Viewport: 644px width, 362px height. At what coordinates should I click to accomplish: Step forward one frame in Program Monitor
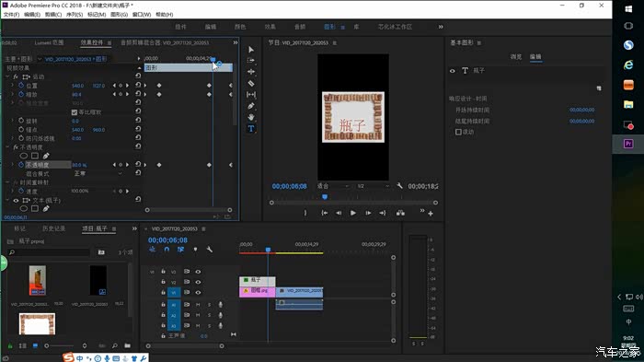[x=368, y=213]
